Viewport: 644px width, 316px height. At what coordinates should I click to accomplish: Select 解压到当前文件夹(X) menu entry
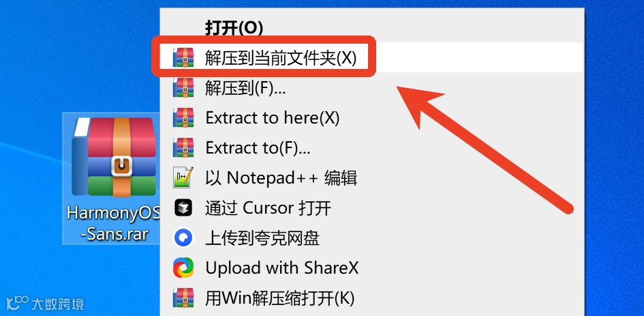point(371,57)
